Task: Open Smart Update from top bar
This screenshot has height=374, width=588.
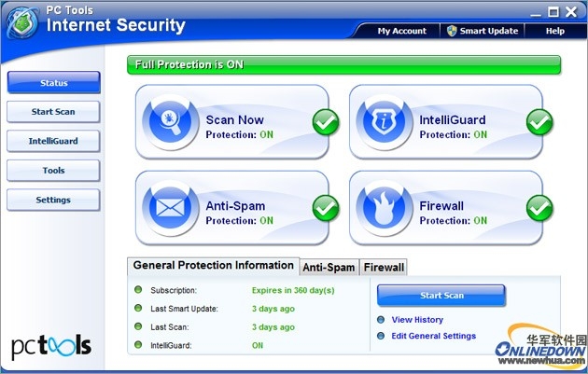Action: pos(483,31)
